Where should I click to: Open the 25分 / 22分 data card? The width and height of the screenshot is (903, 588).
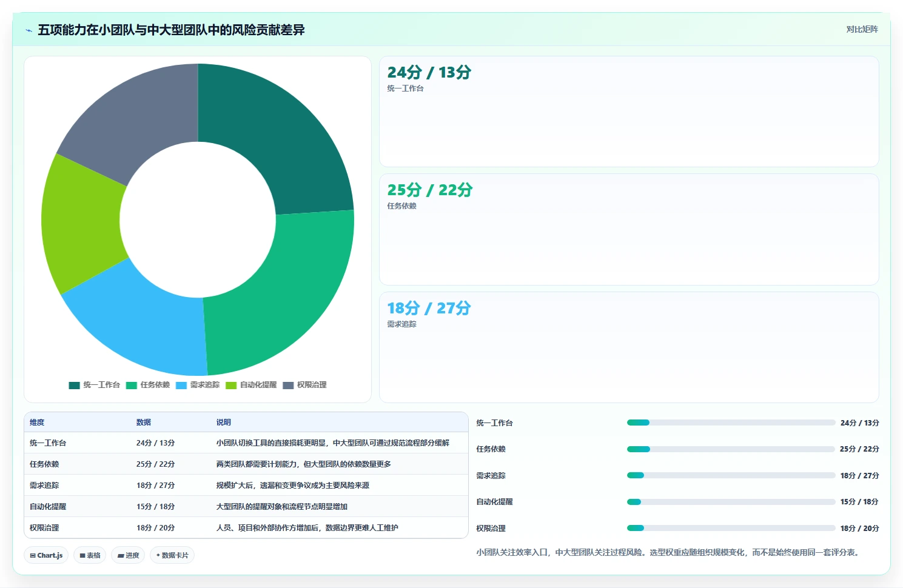click(629, 230)
